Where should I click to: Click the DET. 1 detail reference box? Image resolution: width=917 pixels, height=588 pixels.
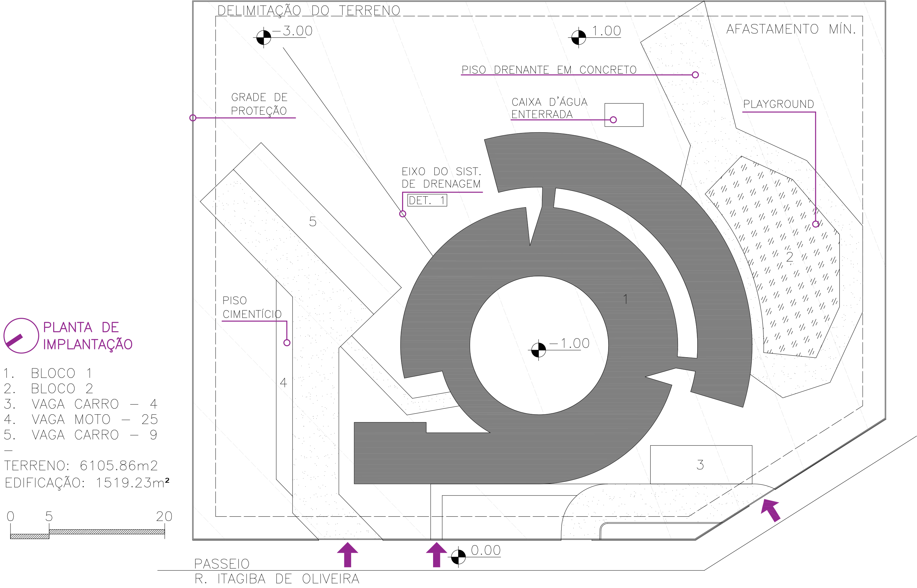(427, 200)
